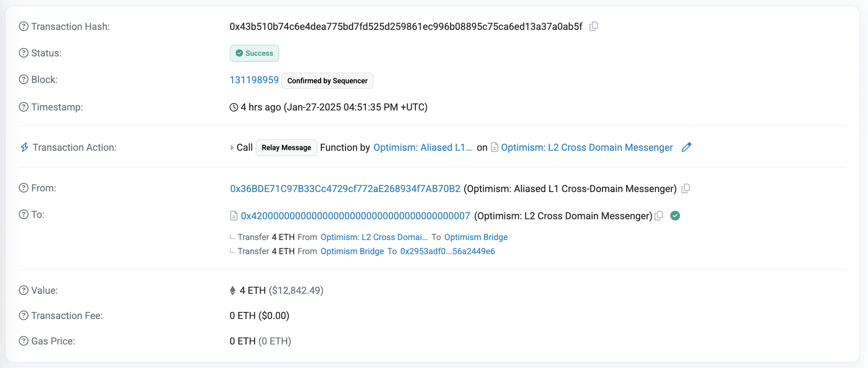Open Optimism: L2 Cross Domain Messenger contract
Viewport: 868px width, 368px height.
[x=587, y=147]
